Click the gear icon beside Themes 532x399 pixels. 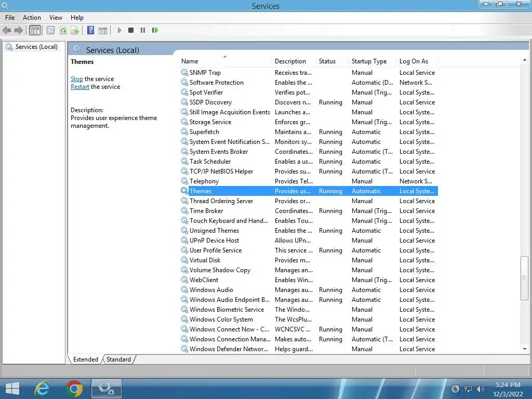[x=184, y=191]
